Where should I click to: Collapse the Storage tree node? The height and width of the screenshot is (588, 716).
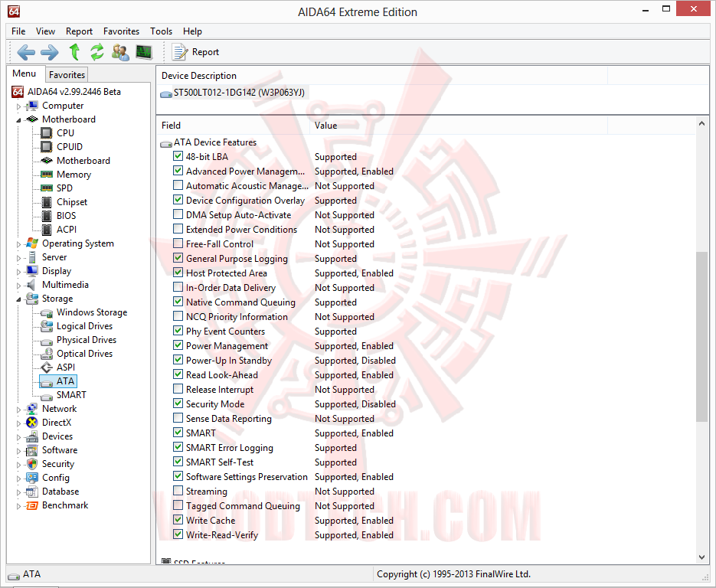(x=18, y=299)
